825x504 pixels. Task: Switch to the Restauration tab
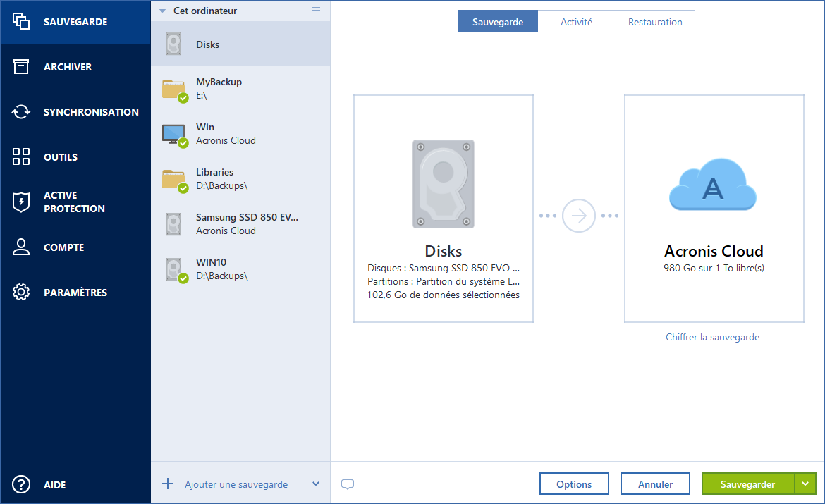click(655, 21)
